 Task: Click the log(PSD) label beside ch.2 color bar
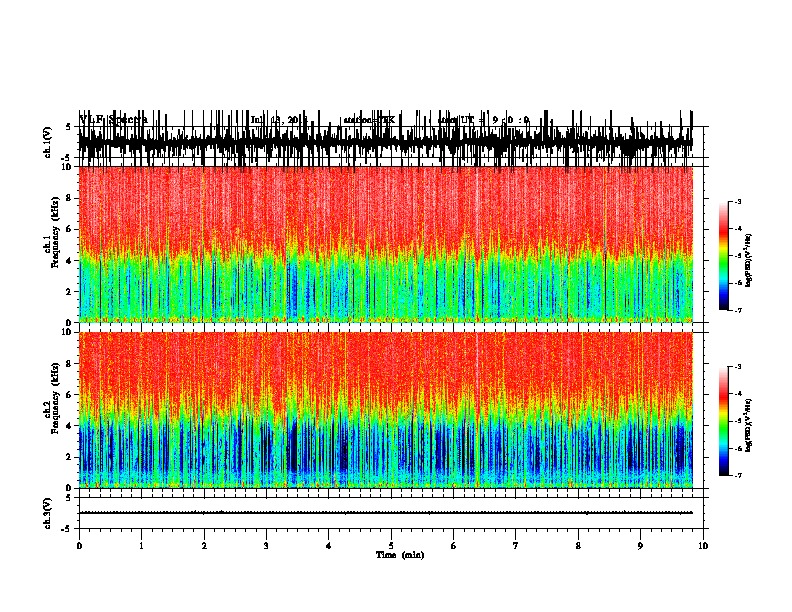pos(749,424)
